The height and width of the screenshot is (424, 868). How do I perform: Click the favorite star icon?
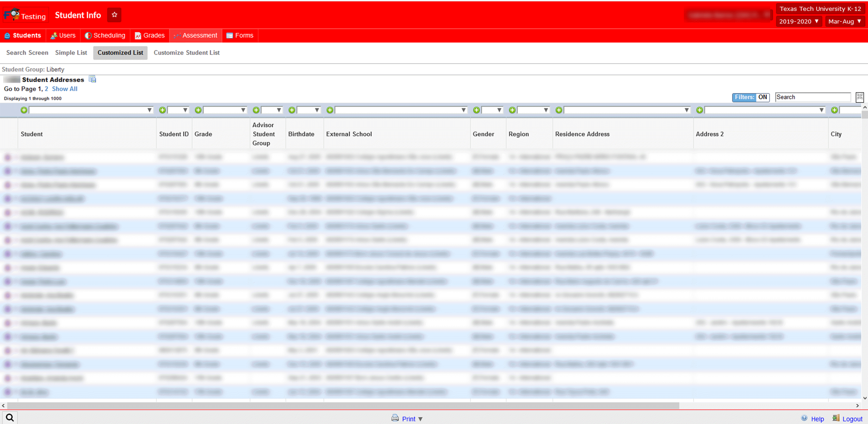(114, 15)
